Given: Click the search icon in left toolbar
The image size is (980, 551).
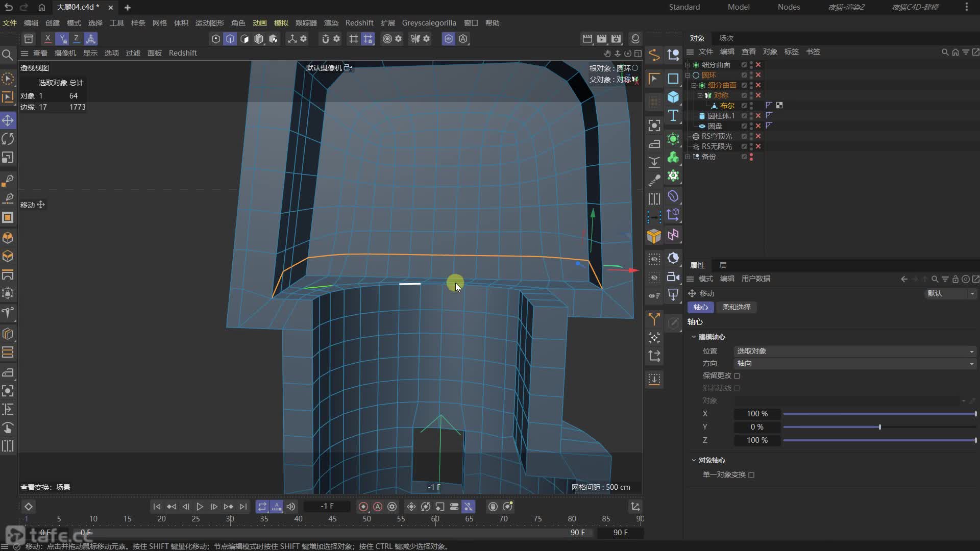Looking at the screenshot, I should pos(8,55).
